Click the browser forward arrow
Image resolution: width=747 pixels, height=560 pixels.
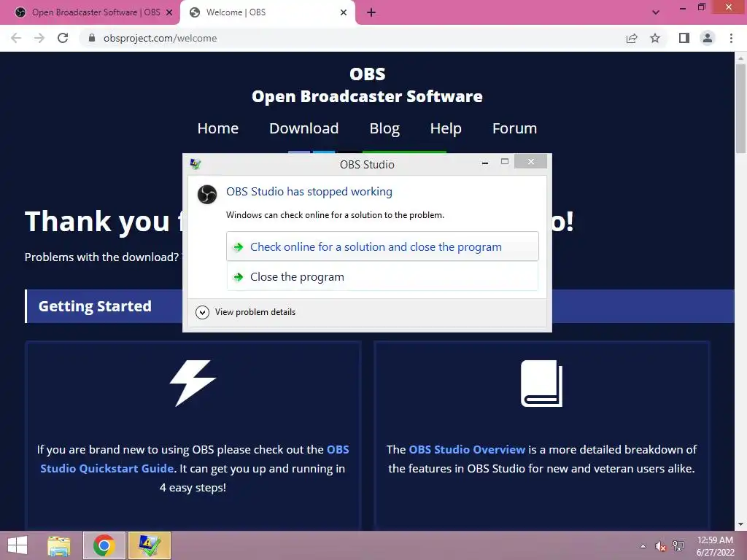(x=39, y=38)
